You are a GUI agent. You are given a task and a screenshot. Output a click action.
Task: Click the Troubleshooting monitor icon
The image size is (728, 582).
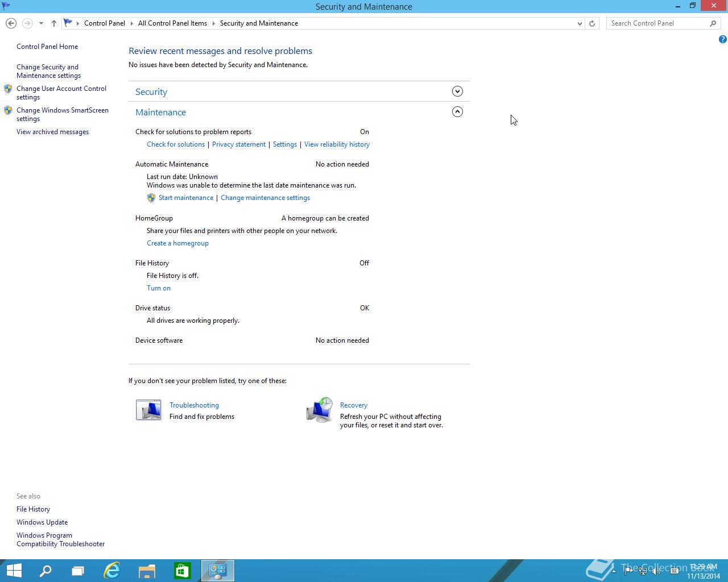(148, 410)
